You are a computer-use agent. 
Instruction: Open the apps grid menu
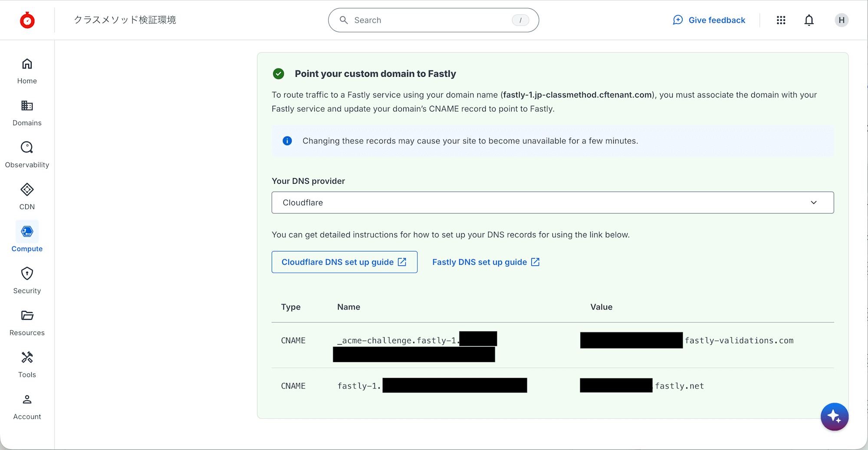781,20
